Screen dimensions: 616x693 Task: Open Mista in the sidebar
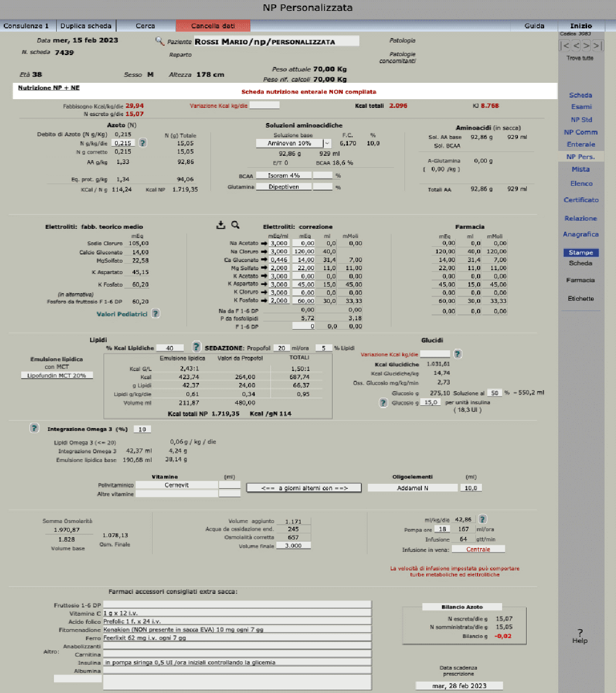(581, 169)
